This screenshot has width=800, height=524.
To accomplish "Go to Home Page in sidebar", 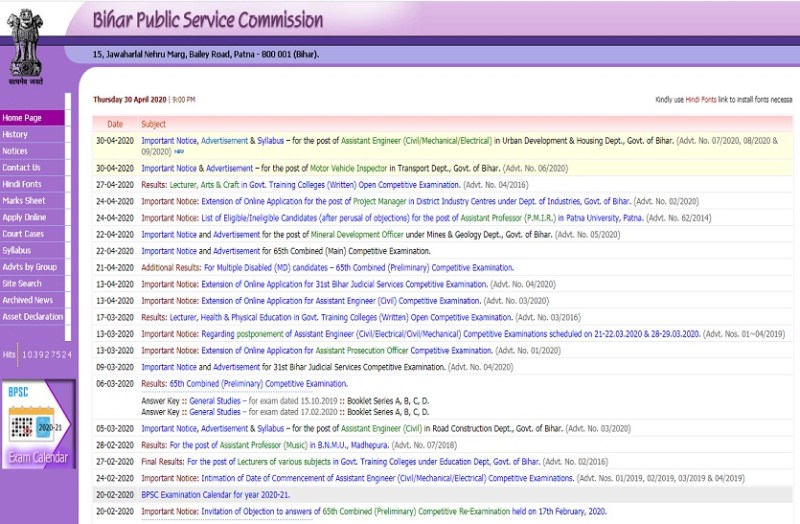I will pos(23,118).
